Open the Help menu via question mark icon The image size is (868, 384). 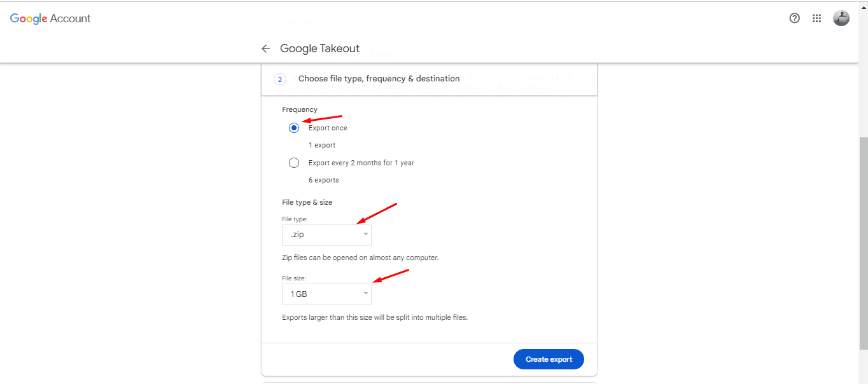pyautogui.click(x=794, y=18)
